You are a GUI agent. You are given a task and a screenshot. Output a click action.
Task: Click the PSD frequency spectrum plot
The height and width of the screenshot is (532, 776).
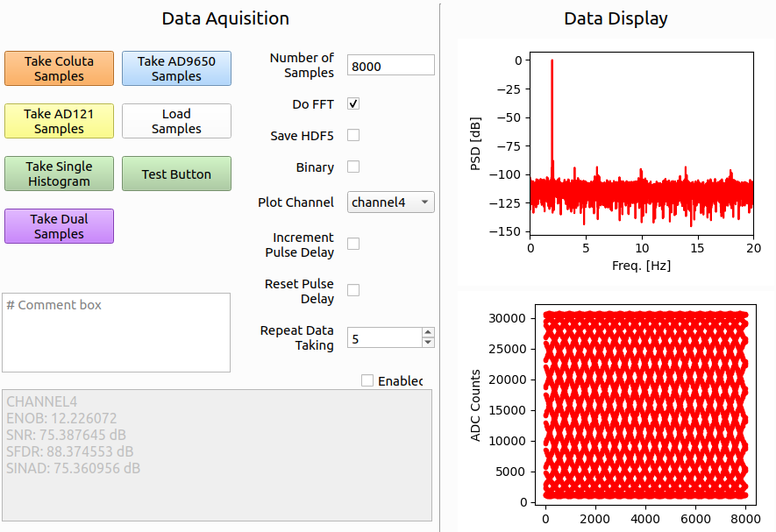coord(641,145)
